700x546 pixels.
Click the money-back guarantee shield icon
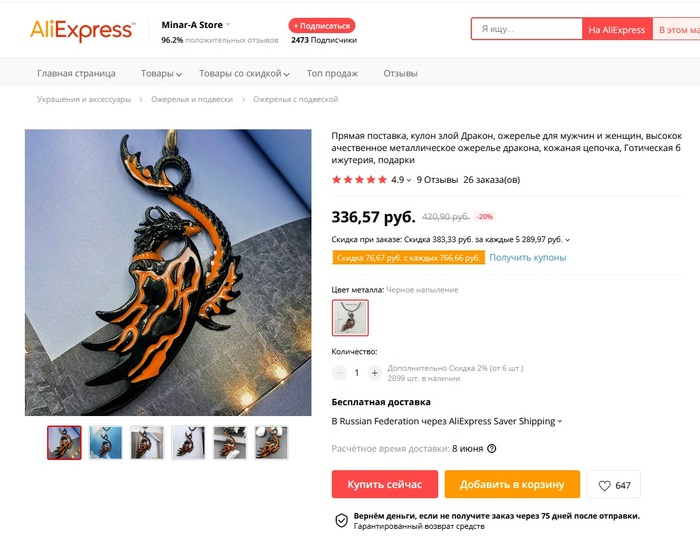[x=342, y=520]
